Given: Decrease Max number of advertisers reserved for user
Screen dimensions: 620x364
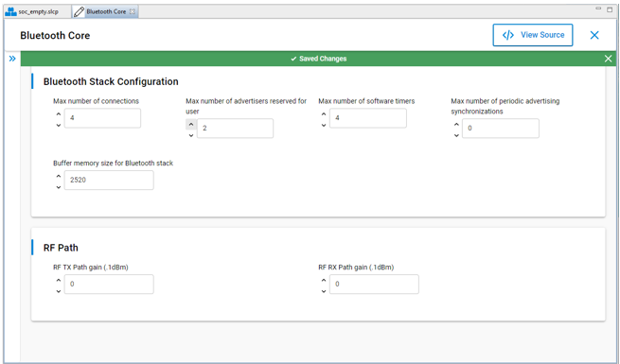Looking at the screenshot, I should 191,135.
